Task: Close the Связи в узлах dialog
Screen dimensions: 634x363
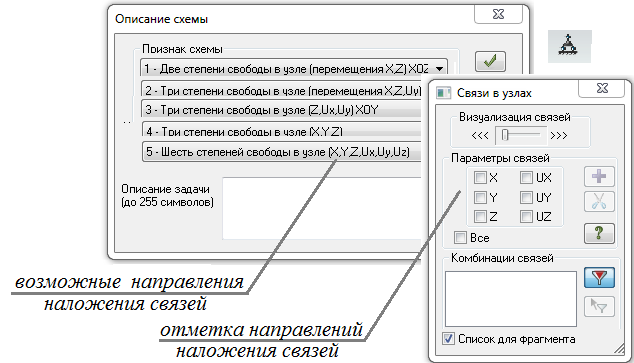Action: point(602,88)
